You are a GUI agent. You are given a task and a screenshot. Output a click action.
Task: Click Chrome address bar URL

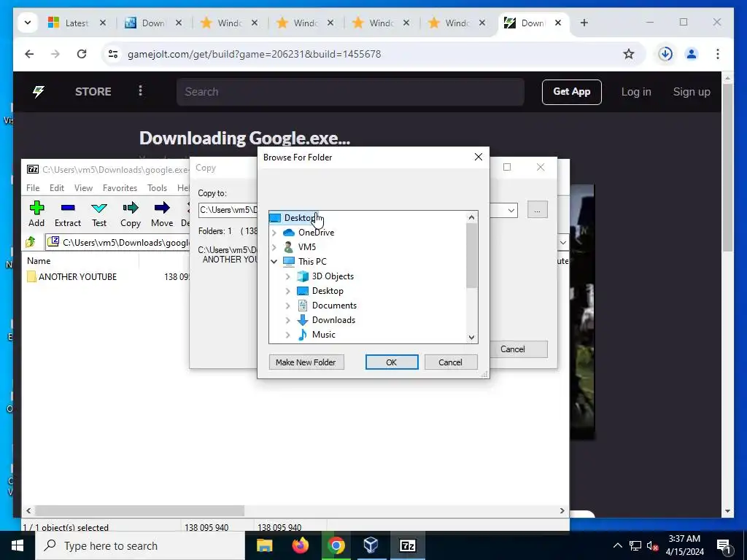254,54
